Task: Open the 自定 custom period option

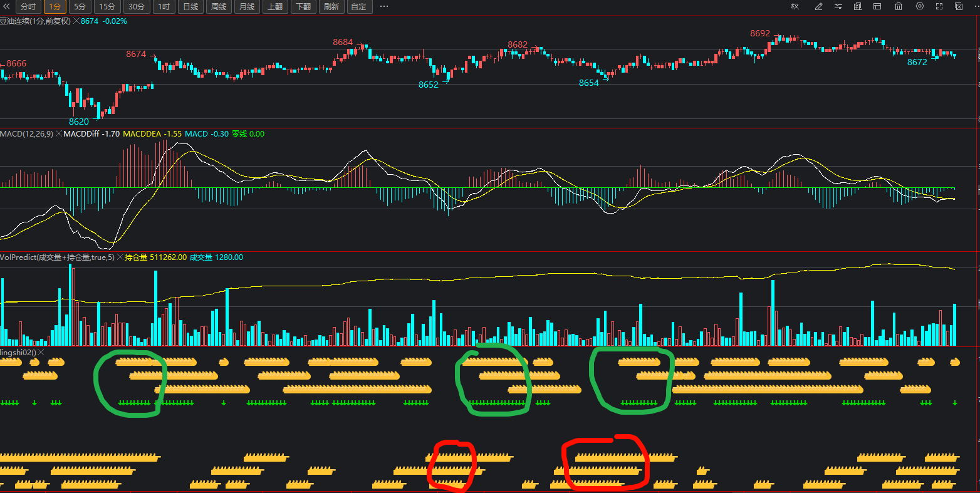Action: (x=359, y=7)
